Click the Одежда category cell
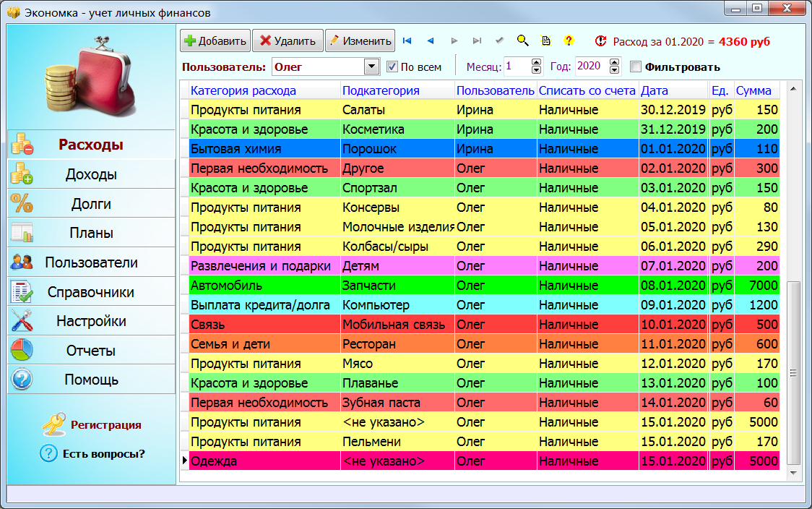 pyautogui.click(x=264, y=461)
